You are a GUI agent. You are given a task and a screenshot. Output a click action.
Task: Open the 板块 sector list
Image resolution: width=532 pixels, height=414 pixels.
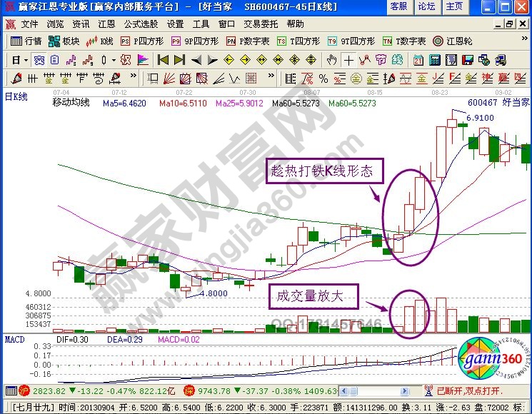(x=65, y=41)
